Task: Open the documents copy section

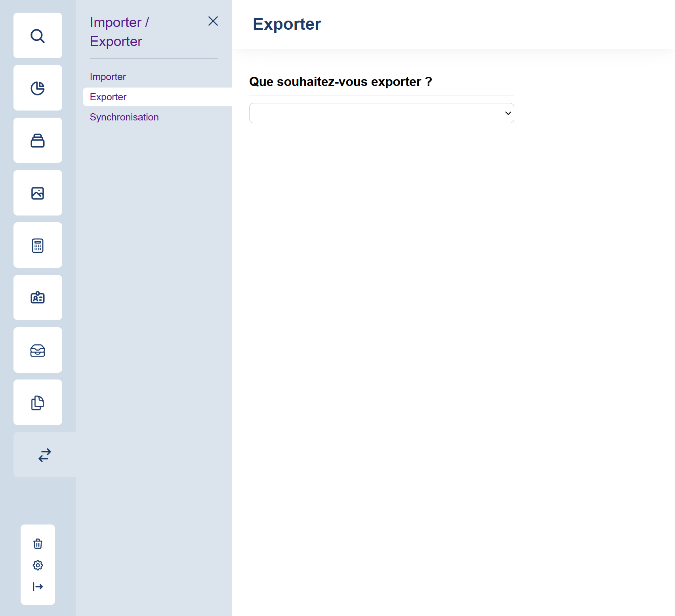Action: [x=38, y=402]
